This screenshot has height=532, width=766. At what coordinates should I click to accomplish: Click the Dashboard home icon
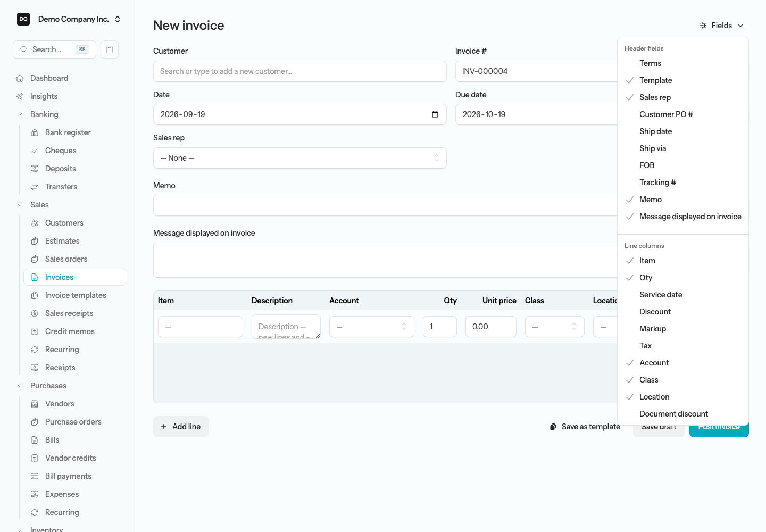20,78
